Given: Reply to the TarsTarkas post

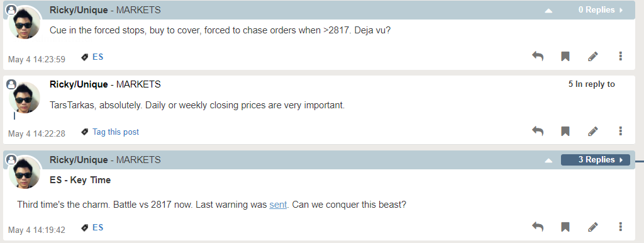Looking at the screenshot, I should tap(538, 131).
